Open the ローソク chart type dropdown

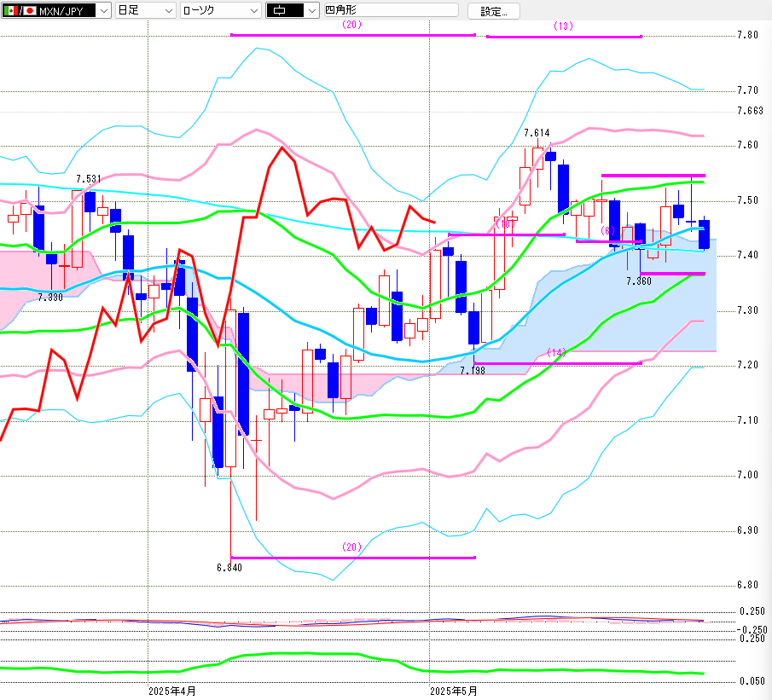point(220,10)
